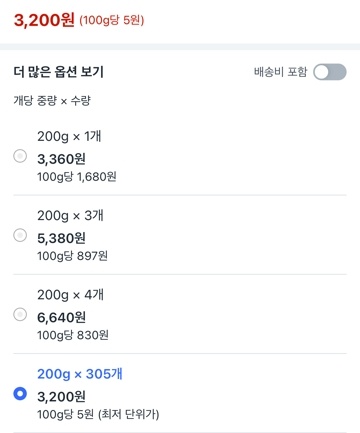Click the 3,360원 option price

(61, 159)
